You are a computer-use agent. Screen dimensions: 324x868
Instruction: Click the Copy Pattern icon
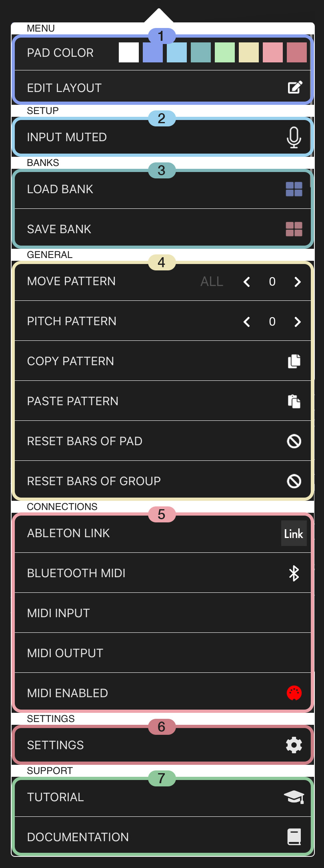point(294,361)
